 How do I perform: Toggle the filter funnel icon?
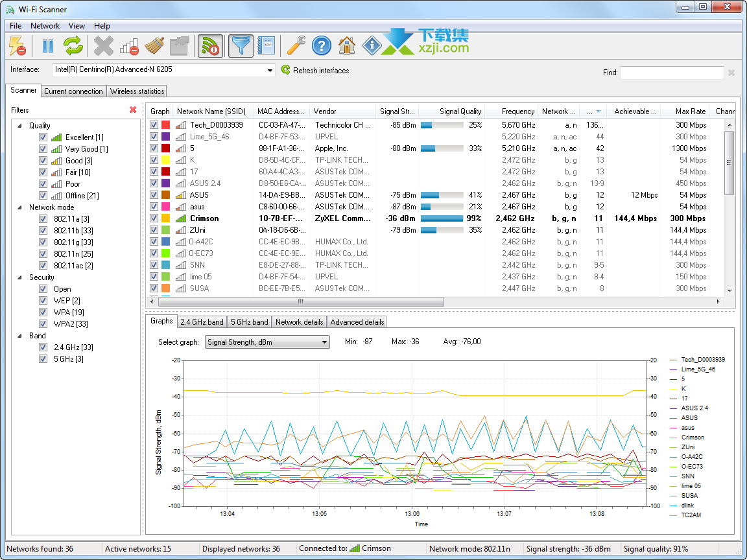pos(241,46)
